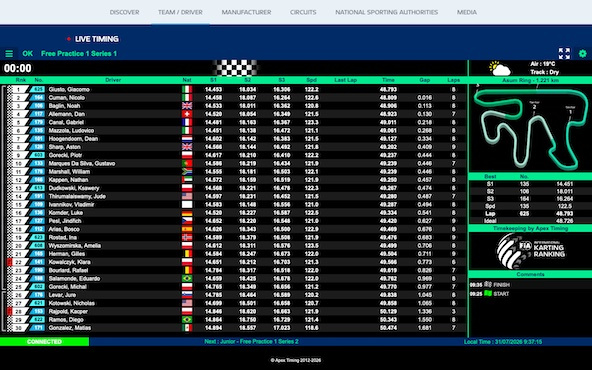This screenshot has width=592, height=370.
Task: Click the Spanish flag of Arias, Bosco
Action: pyautogui.click(x=187, y=229)
